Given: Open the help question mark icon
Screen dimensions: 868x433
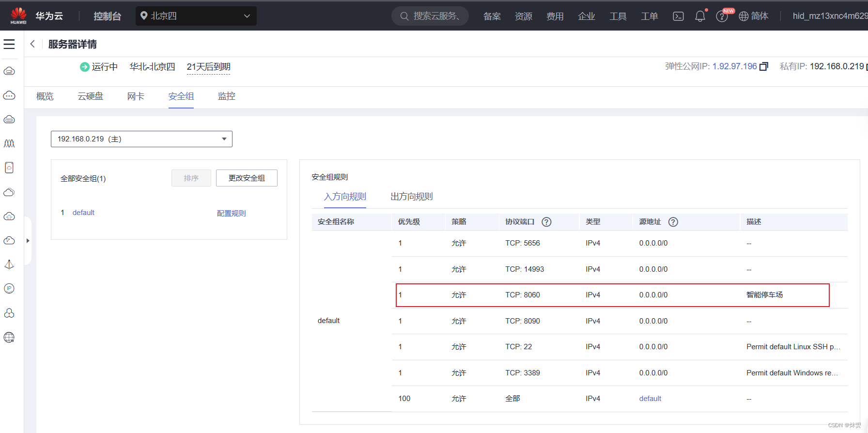Looking at the screenshot, I should 722,16.
